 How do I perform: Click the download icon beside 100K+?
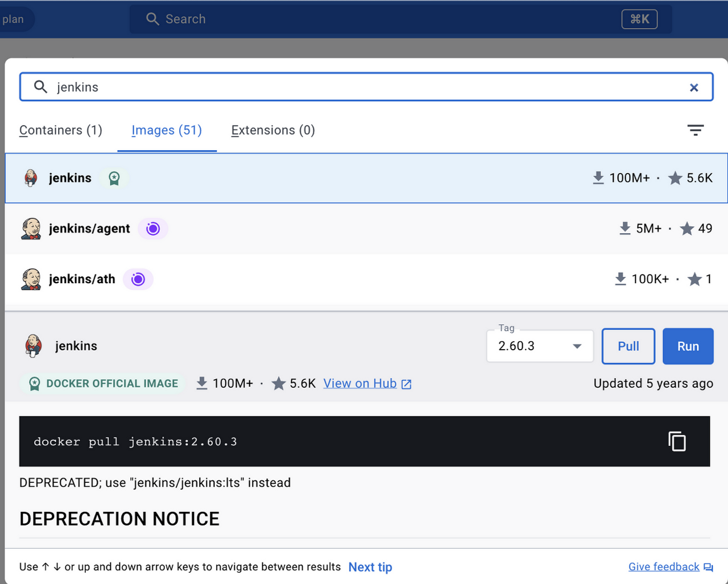(x=621, y=279)
